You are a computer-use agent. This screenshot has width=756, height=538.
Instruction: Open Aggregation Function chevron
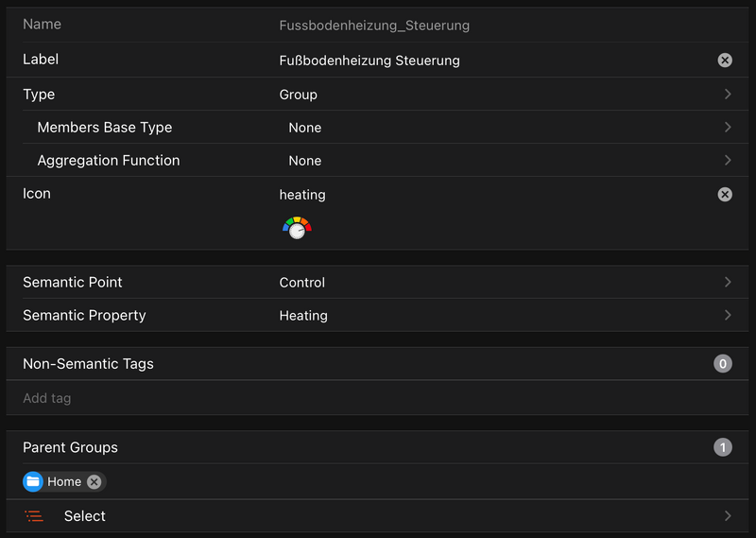pyautogui.click(x=728, y=161)
